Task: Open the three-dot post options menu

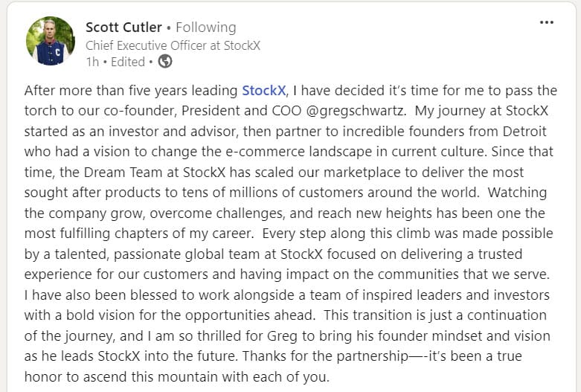Action: point(546,23)
